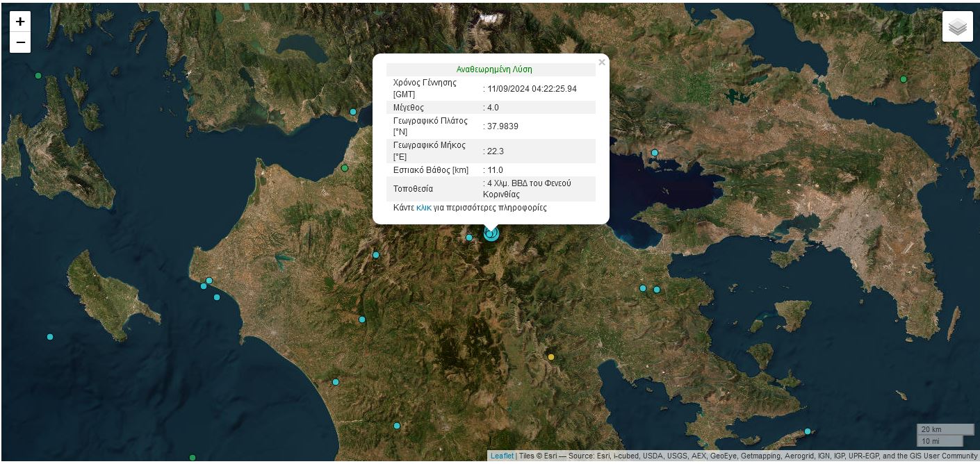
Task: Select the green marker in the upper-left sea
Action: (x=38, y=76)
